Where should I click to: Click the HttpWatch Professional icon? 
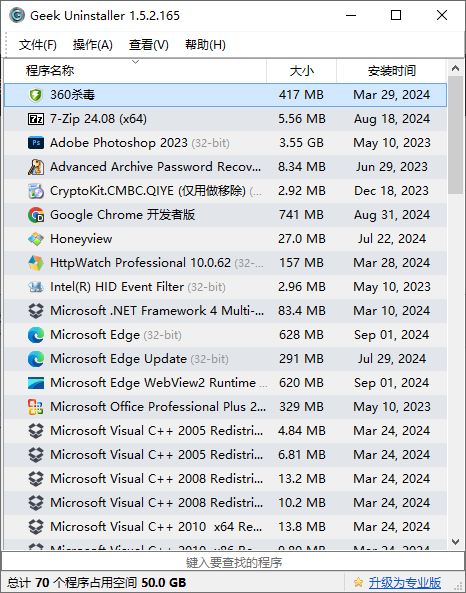pos(36,263)
